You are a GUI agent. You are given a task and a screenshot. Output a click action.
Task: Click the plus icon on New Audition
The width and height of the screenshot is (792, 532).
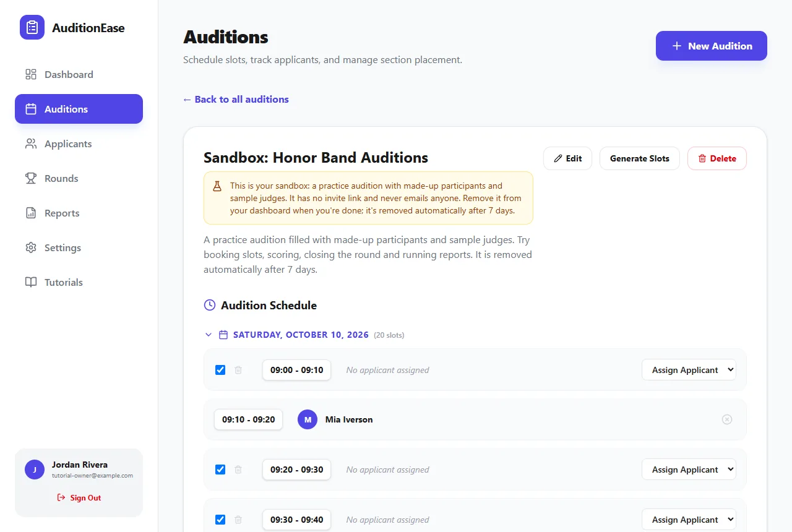[x=677, y=46]
